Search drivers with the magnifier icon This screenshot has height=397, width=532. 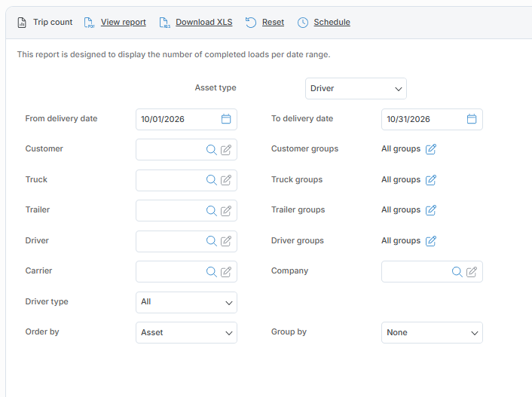(x=212, y=241)
